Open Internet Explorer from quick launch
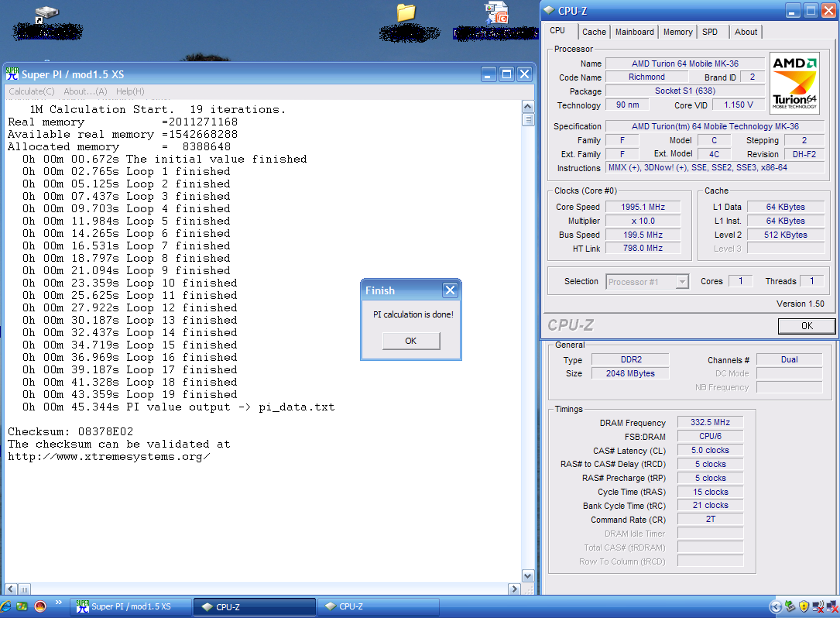840x618 pixels. click(5, 606)
